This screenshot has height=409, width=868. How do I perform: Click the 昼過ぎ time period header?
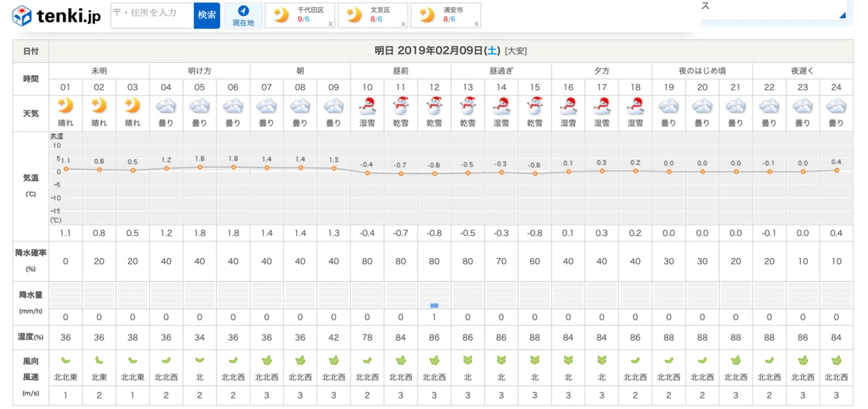pos(501,71)
